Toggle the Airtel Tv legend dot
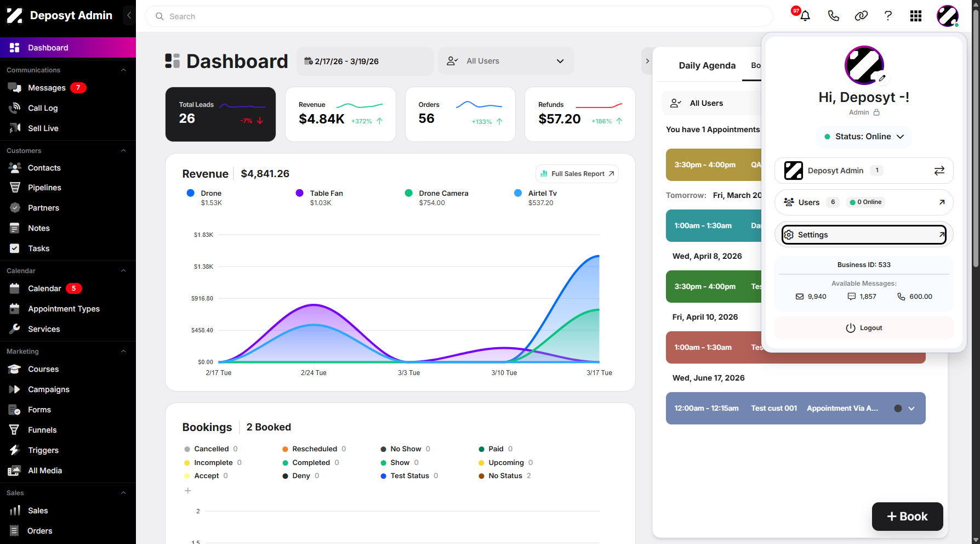The height and width of the screenshot is (544, 980). coord(518,193)
